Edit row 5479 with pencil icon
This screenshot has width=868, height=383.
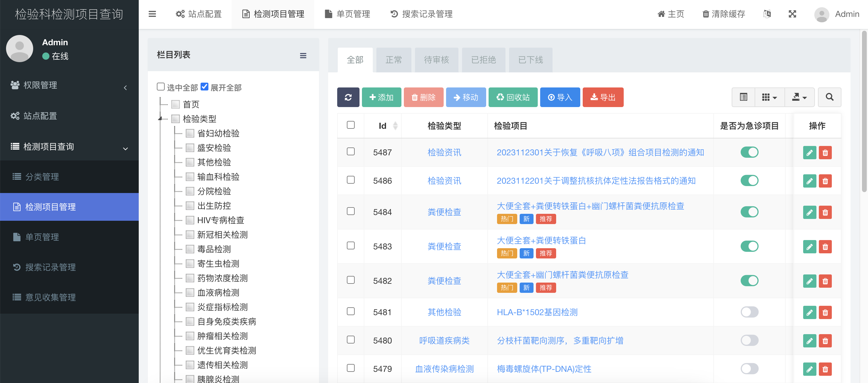[x=809, y=369]
